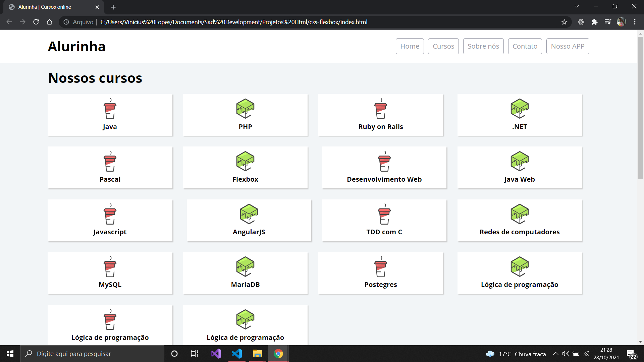644x362 pixels.
Task: Click the Nosso APP button
Action: tap(568, 46)
